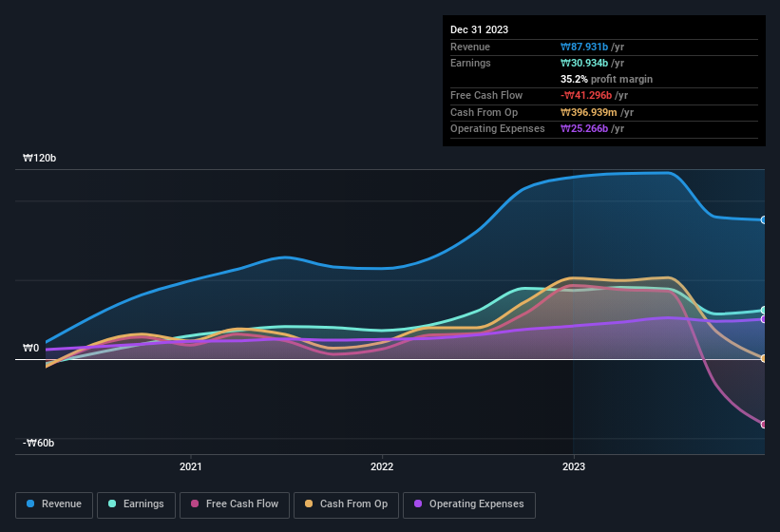Toggle the Operating Expenses legend button
This screenshot has width=780, height=532.
tap(469, 504)
